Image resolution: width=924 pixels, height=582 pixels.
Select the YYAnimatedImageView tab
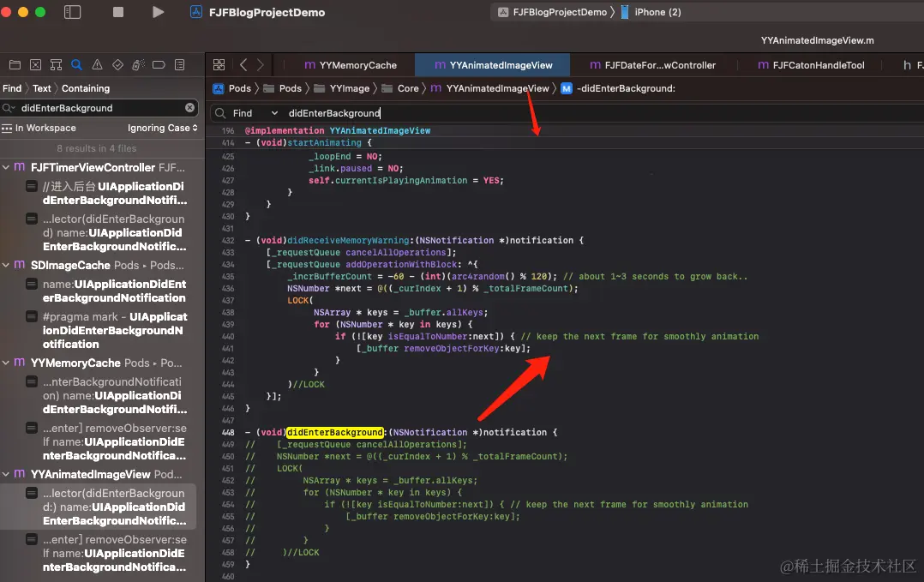coord(493,65)
